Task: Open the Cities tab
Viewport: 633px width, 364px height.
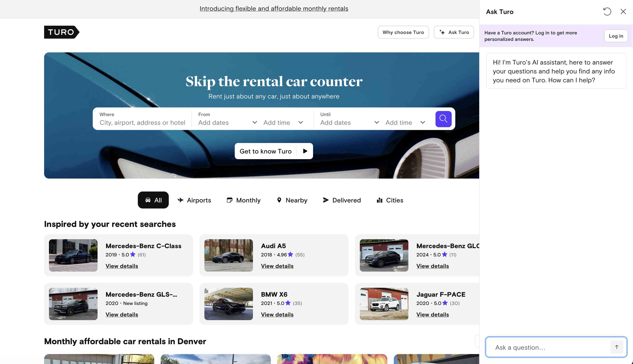Action: [x=390, y=200]
